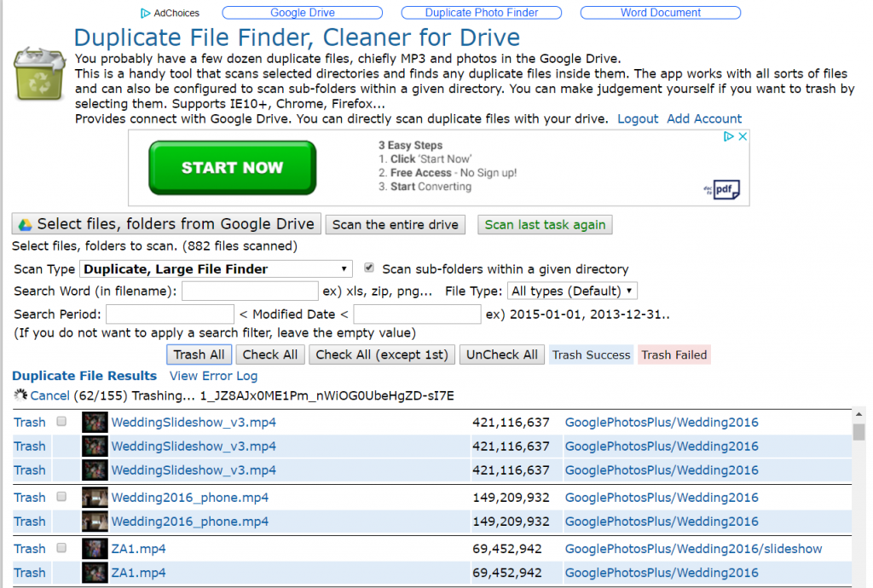The width and height of the screenshot is (873, 588).
Task: Click the Trash Failed legend label
Action: (x=674, y=355)
